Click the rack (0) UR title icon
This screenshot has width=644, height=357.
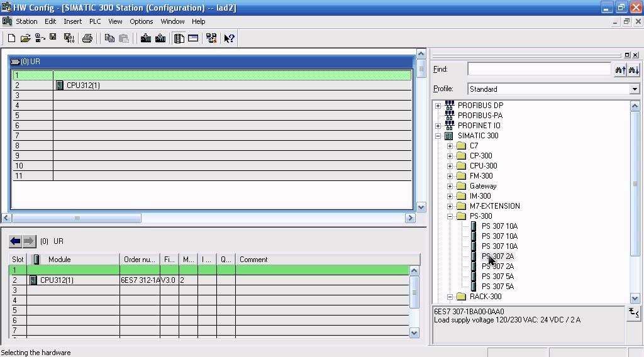pos(15,62)
